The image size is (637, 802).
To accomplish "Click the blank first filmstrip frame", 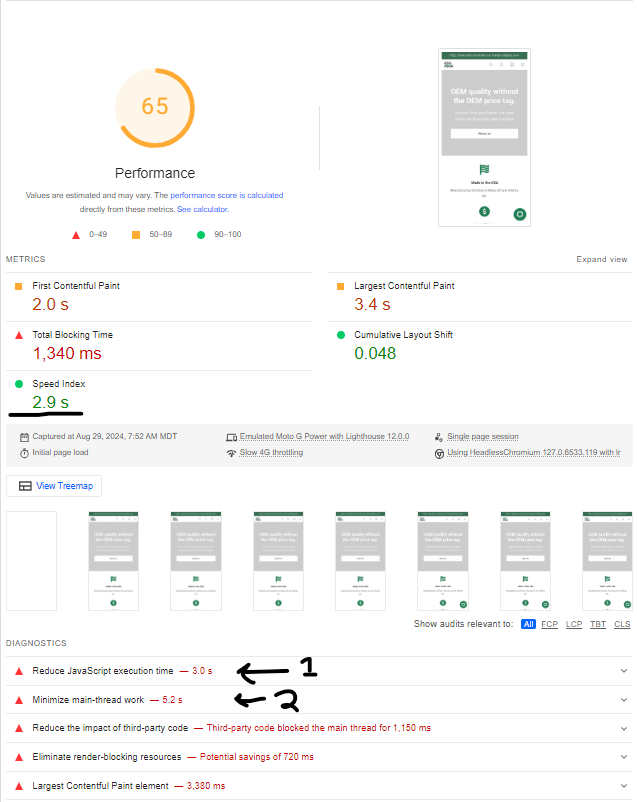I will point(31,561).
